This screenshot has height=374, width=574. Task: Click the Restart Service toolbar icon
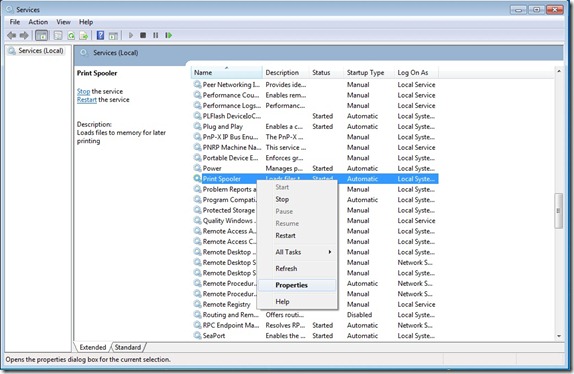(168, 35)
